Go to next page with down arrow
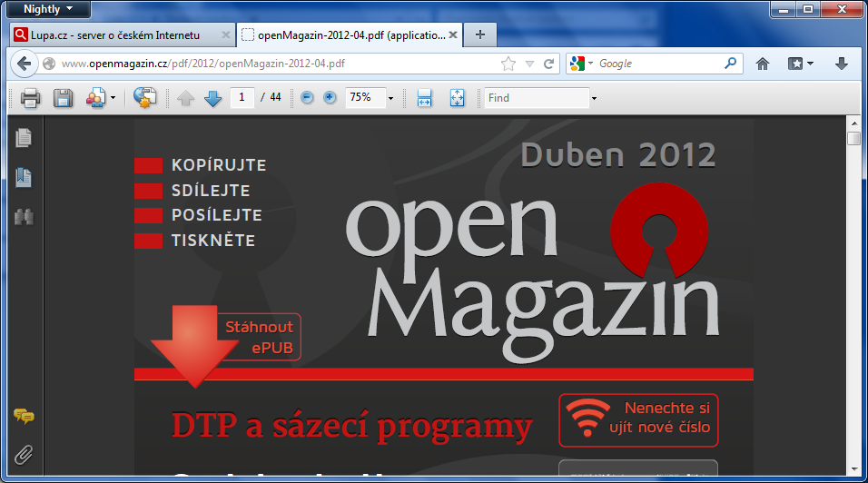868x483 pixels. pos(212,98)
